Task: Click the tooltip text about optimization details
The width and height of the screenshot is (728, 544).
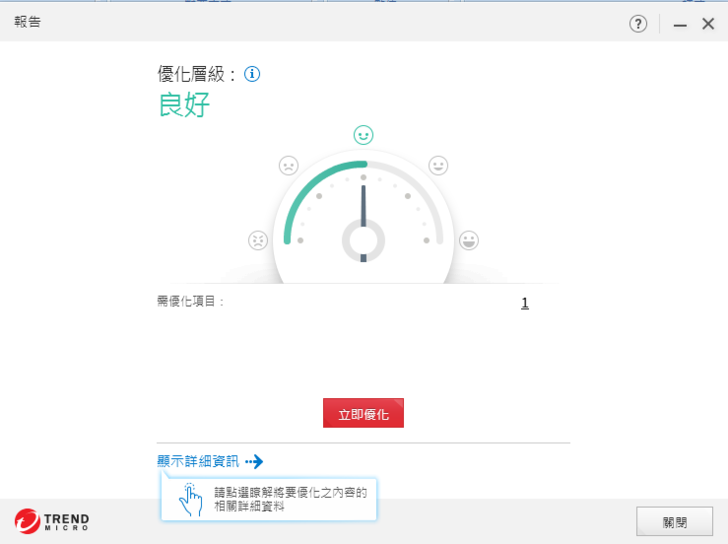Action: pos(291,499)
